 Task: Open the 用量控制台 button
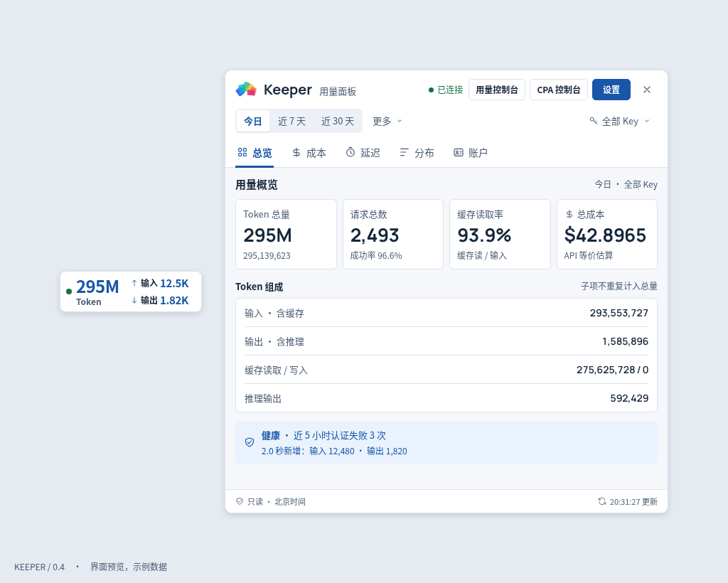point(497,90)
